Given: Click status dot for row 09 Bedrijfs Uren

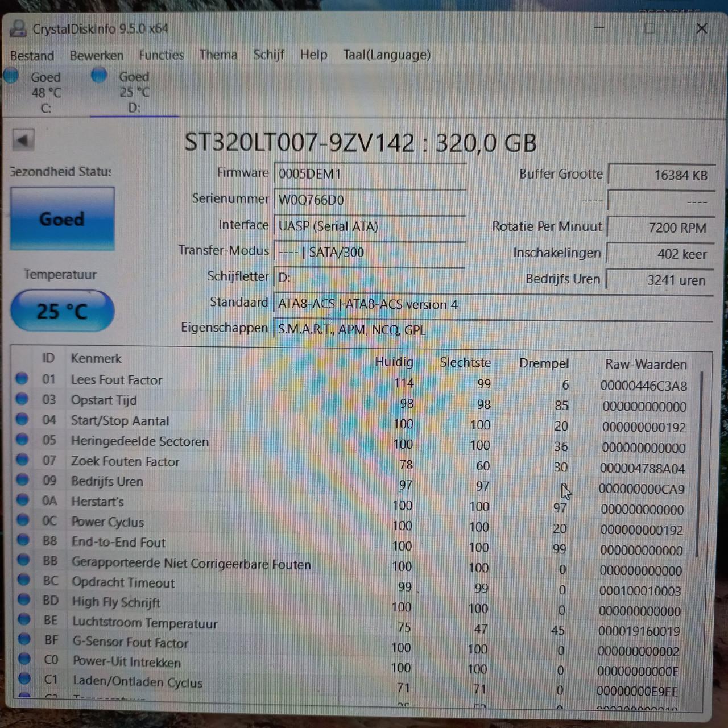Looking at the screenshot, I should (23, 480).
